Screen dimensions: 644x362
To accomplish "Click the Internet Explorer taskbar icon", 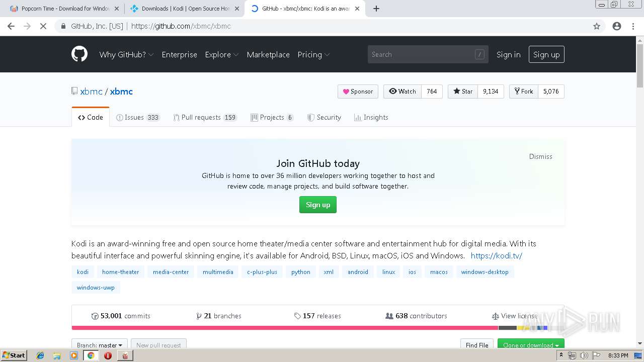I will [40, 355].
